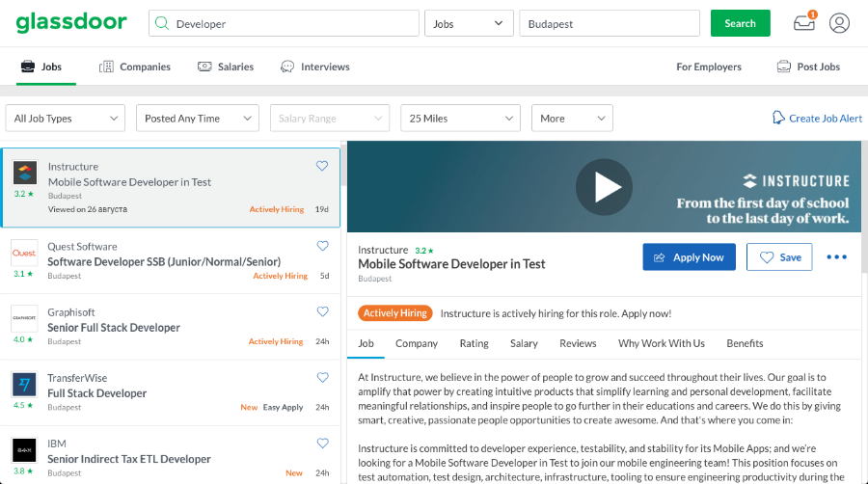Save the Quest Software job with heart

[322, 246]
